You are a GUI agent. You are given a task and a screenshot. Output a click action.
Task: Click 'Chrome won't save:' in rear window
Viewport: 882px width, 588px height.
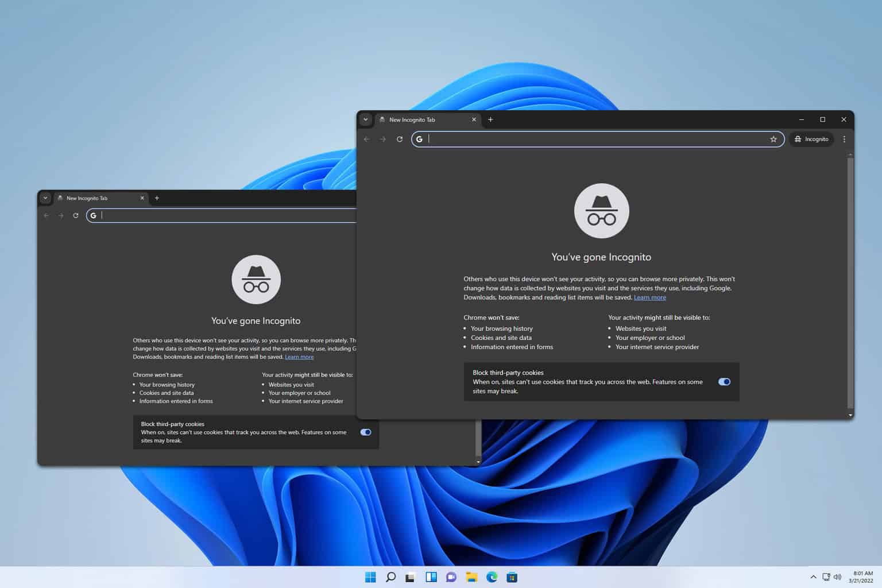coord(157,374)
